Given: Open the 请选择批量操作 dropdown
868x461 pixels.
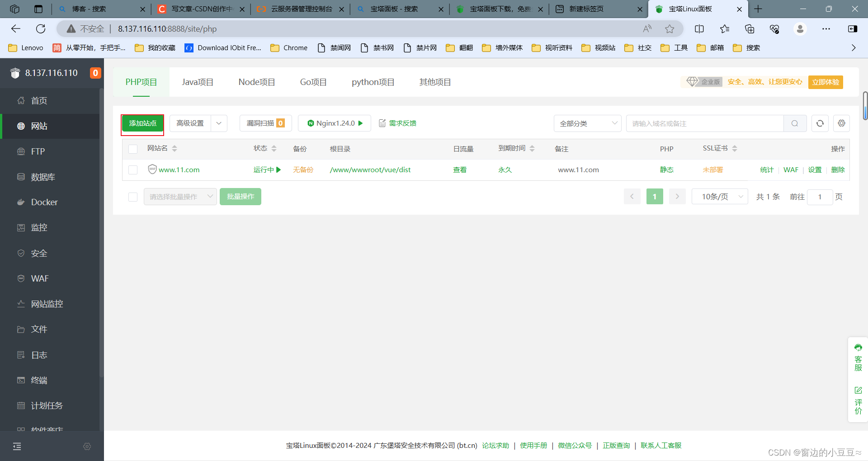Looking at the screenshot, I should [x=180, y=197].
